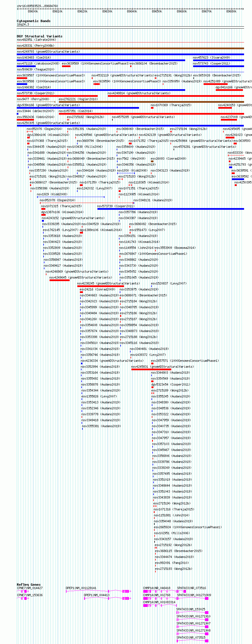Image resolution: width=252 pixels, height=644 pixels.
Task: Open variant nsv102951 (Mills2006)
Action: 172,533
